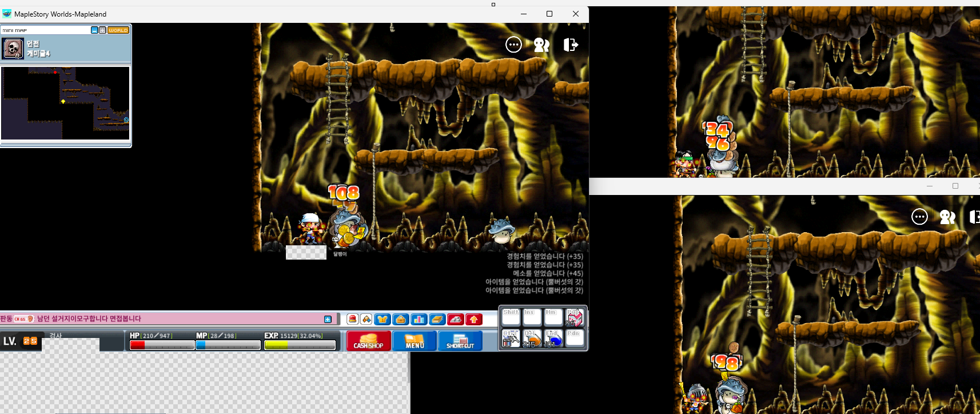Open the Cash Shop

point(369,341)
